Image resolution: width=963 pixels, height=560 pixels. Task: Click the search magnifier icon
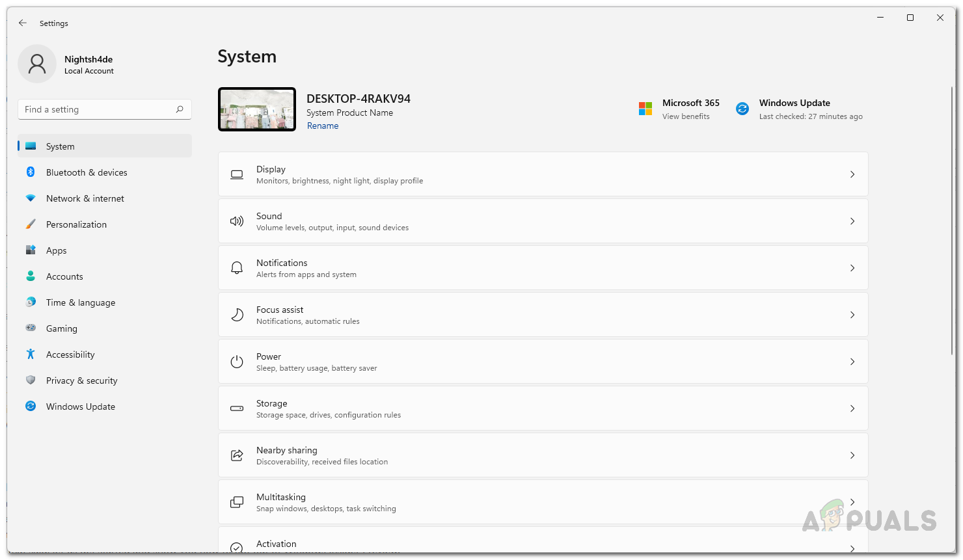coord(180,109)
